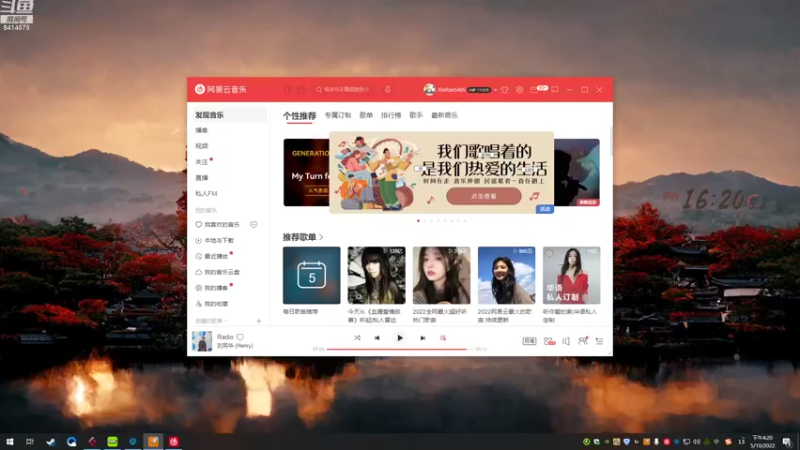Open the listen-together icon in player bar
The width and height of the screenshot is (800, 450).
click(583, 341)
